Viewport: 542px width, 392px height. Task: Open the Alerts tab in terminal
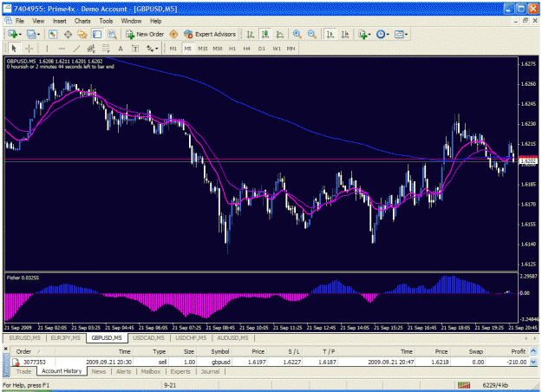tap(123, 371)
